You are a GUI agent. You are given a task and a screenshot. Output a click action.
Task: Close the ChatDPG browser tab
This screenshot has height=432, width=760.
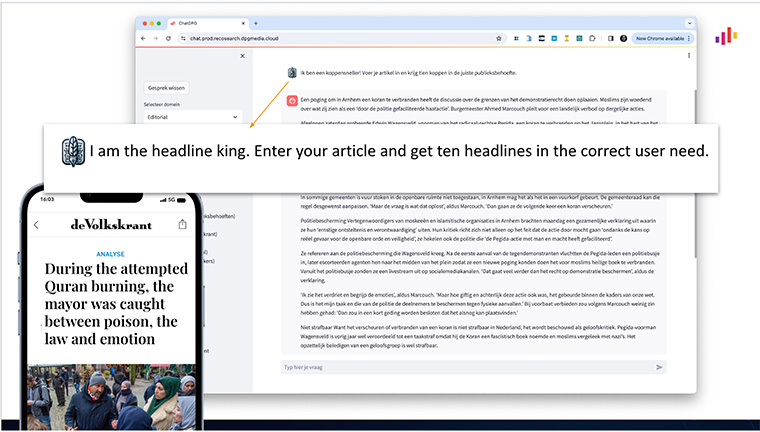click(243, 23)
